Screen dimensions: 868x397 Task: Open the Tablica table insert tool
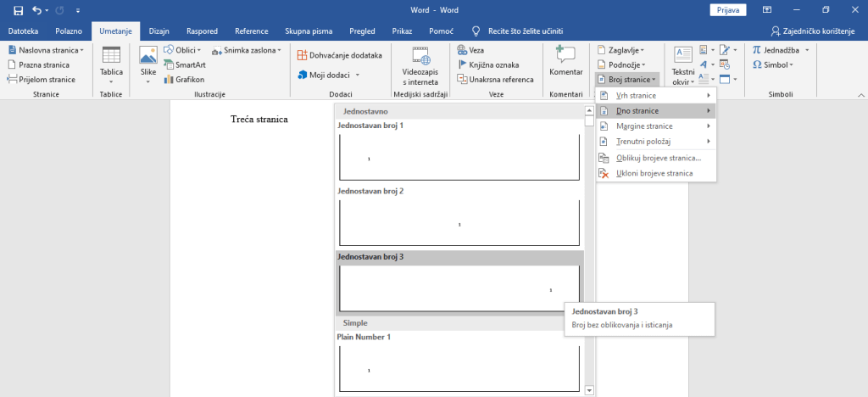pyautogui.click(x=111, y=64)
